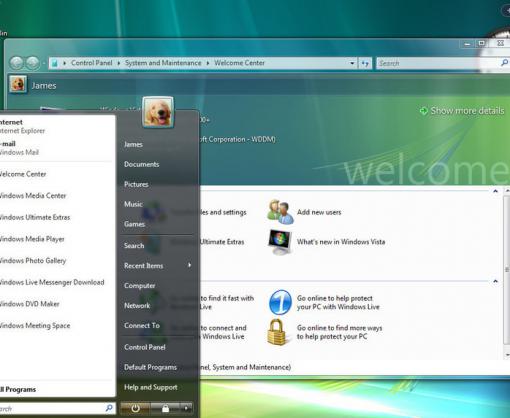This screenshot has width=510, height=418.
Task: Click Go online to help protect your PC with Windows Live
Action: pyautogui.click(x=338, y=302)
